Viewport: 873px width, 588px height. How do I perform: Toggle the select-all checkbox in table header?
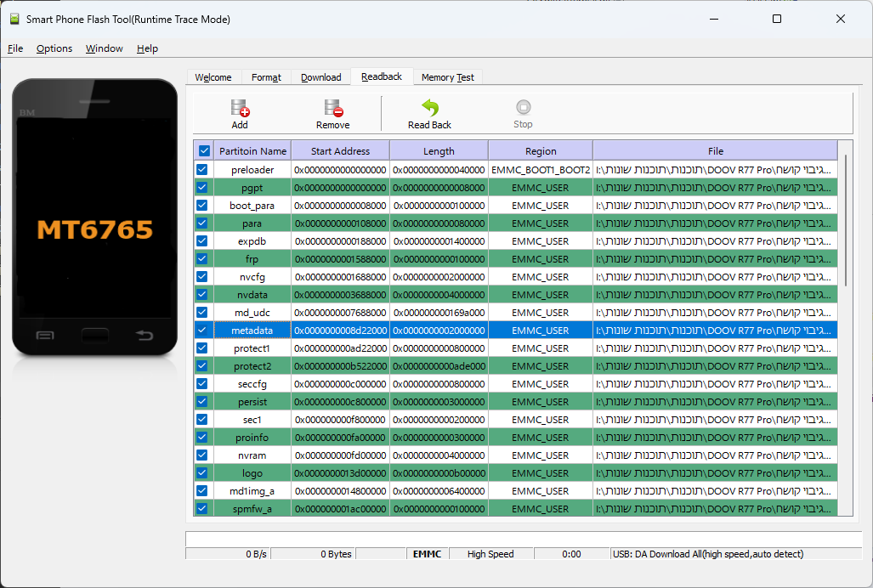click(x=203, y=151)
